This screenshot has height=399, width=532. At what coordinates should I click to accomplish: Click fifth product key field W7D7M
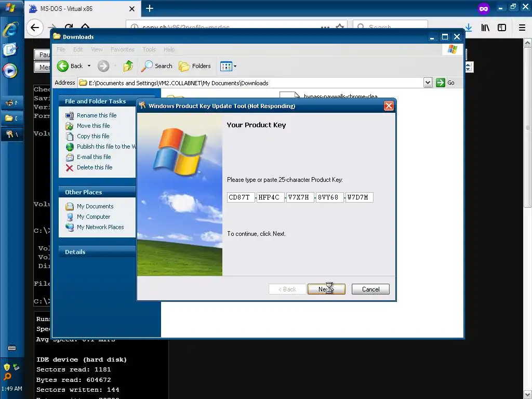click(360, 197)
